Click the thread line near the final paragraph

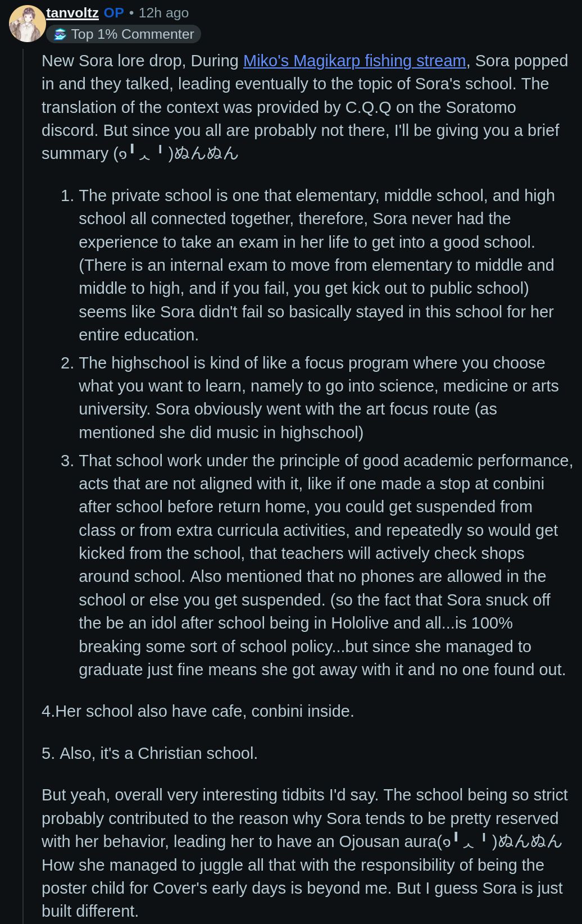(23, 854)
